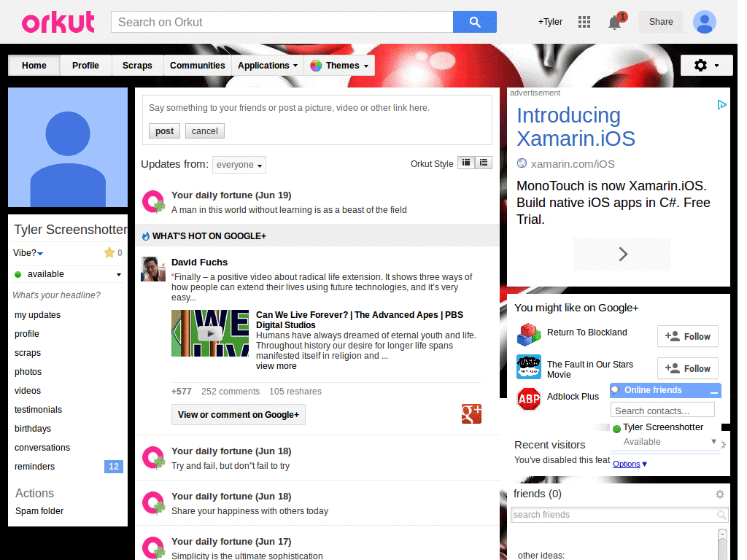Click the Orkut logo
This screenshot has width=747, height=560.
coord(58,23)
